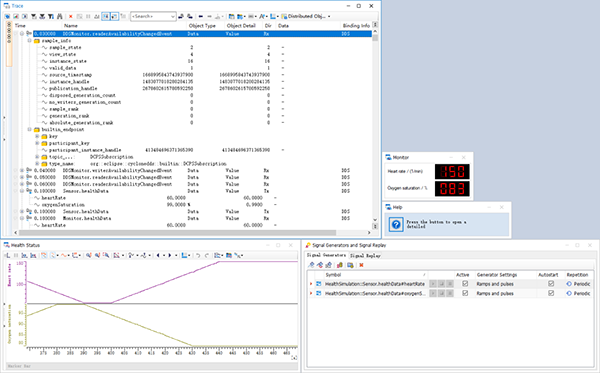Switch to the Signal Replay tab
Screen dimensions: 600x373
tap(365, 256)
